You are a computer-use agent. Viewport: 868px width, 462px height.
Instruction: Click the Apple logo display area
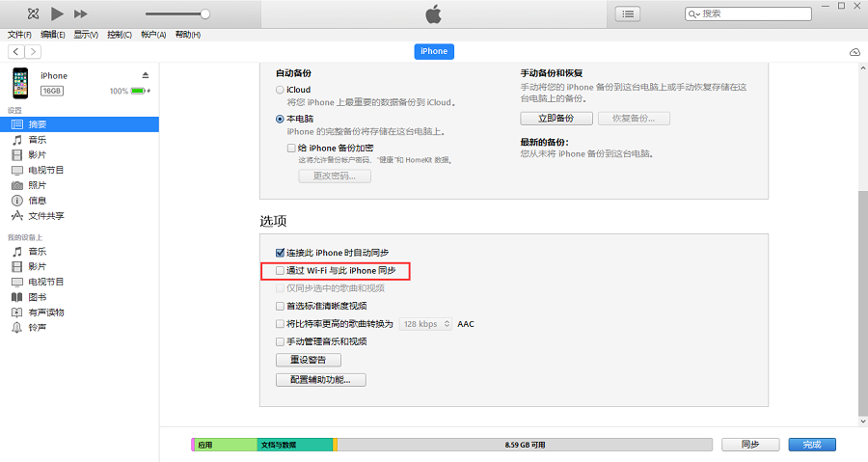point(434,14)
